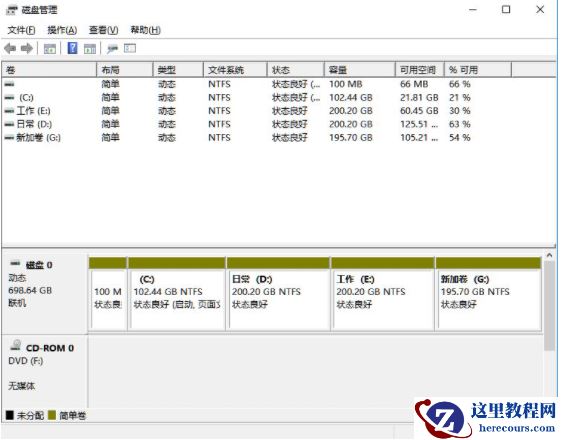561x440 pixels.
Task: Click the 63 % available cell
Action: click(x=460, y=124)
